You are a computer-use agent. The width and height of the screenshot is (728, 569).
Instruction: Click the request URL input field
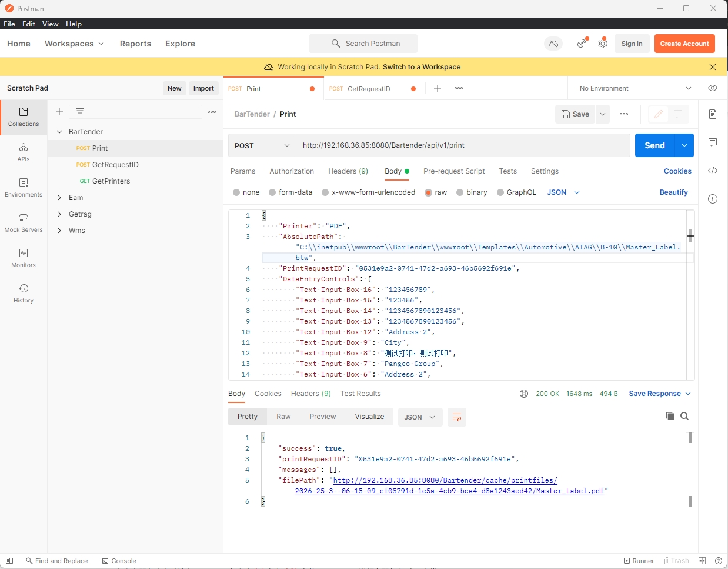click(463, 145)
